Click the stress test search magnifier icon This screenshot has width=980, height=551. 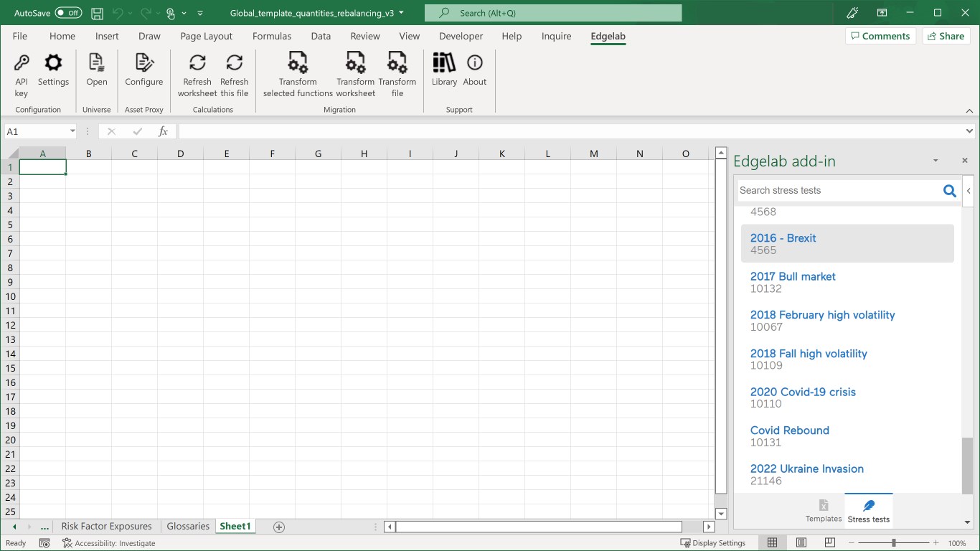tap(949, 191)
